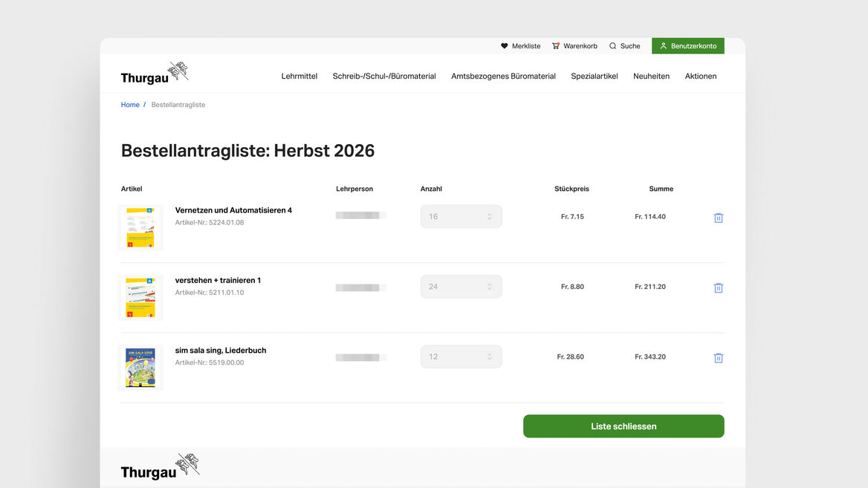Screen dimensions: 868x488
Task: Select Spezialartikel in navigation
Action: coord(594,76)
